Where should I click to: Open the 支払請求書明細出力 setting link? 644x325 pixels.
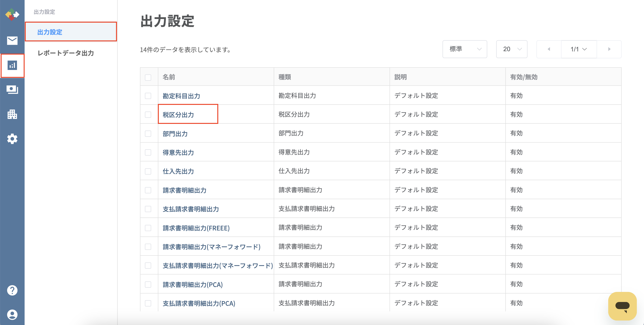point(191,209)
